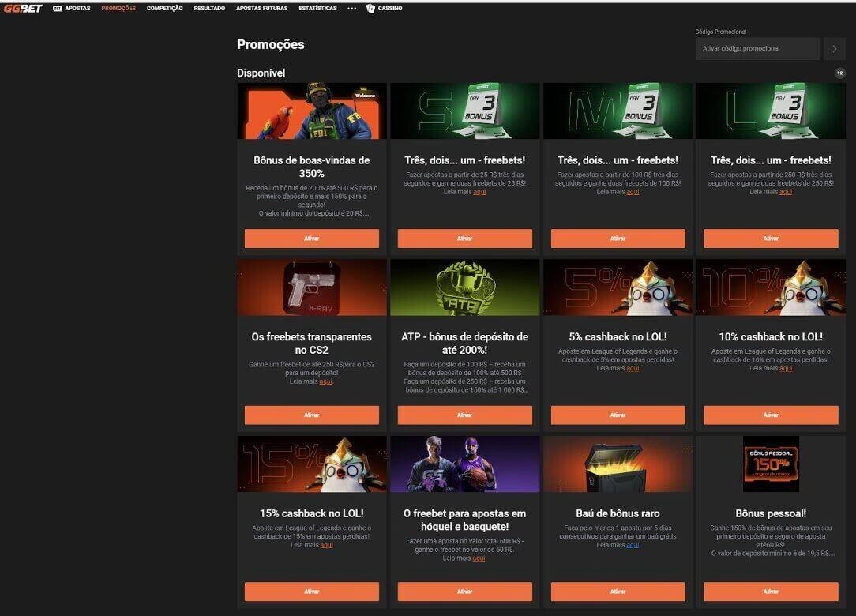Click the Cassino dice icon
856x616 pixels.
(370, 8)
